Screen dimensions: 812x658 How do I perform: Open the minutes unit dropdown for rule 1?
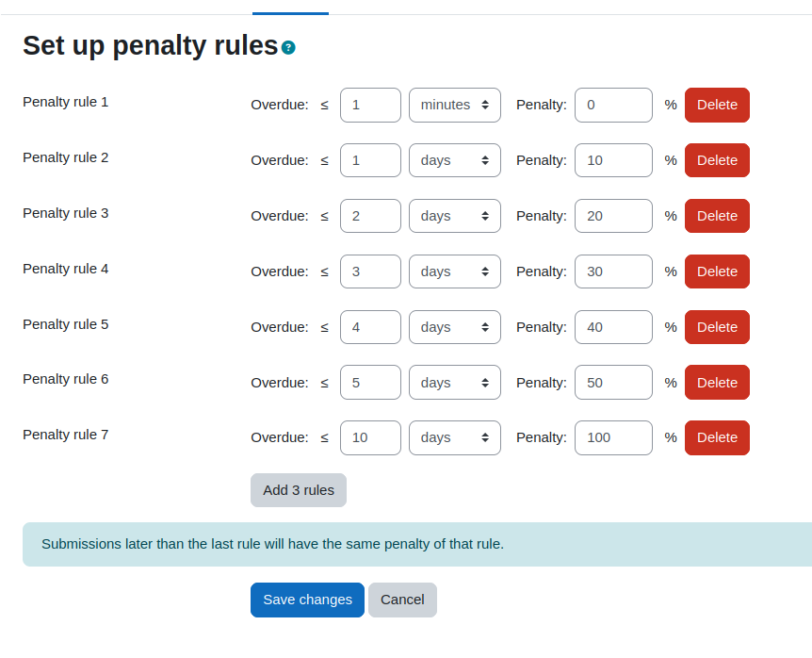pos(455,106)
